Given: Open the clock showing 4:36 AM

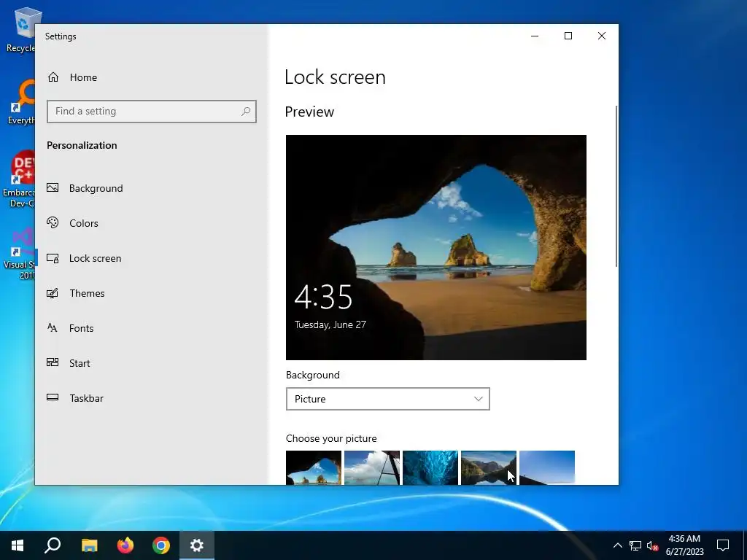Looking at the screenshot, I should click(684, 545).
